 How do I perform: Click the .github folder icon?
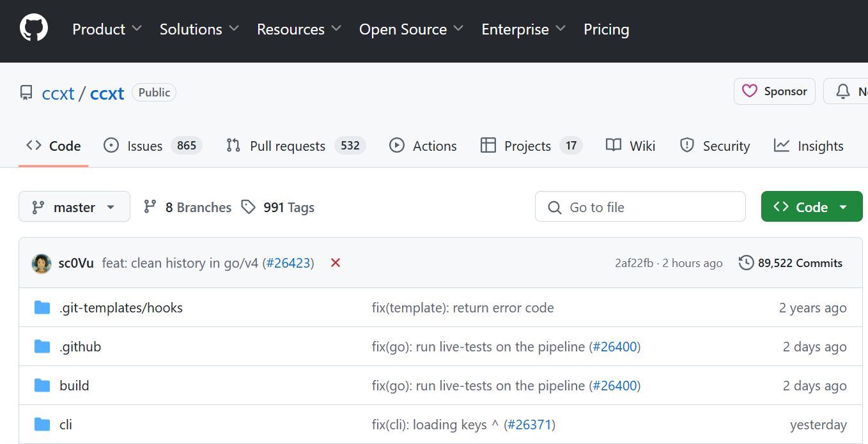pyautogui.click(x=42, y=347)
